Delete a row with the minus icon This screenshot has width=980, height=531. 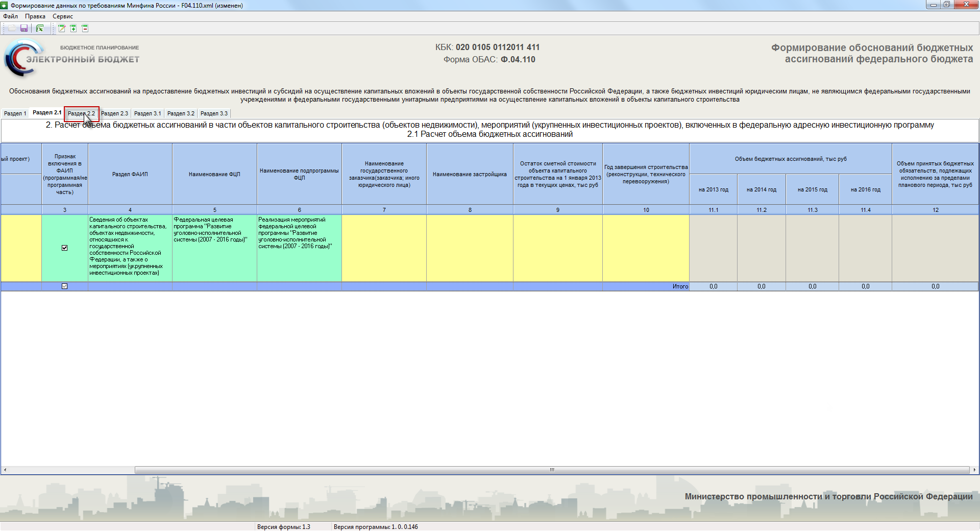[85, 29]
